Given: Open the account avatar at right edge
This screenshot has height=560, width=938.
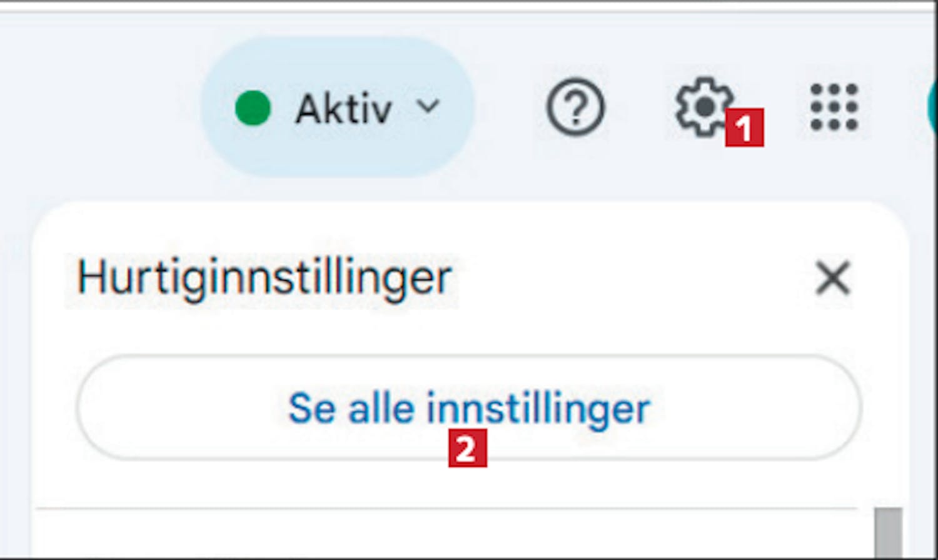Looking at the screenshot, I should pyautogui.click(x=932, y=107).
